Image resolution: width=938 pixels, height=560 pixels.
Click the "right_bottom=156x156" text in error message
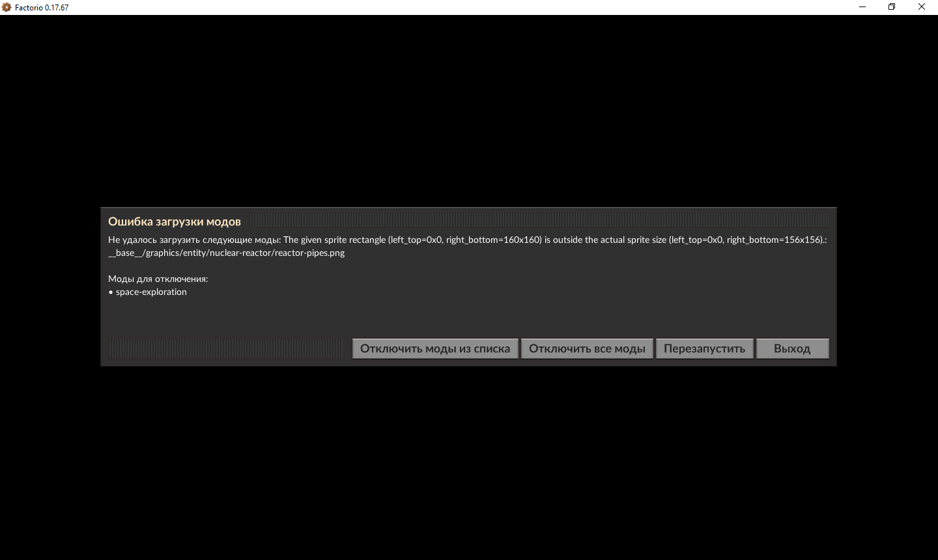pos(775,240)
